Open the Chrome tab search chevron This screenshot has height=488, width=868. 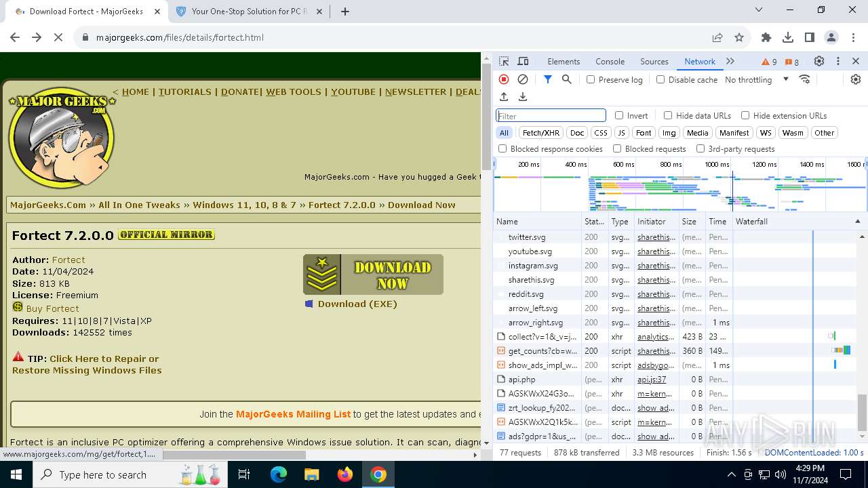click(x=759, y=10)
